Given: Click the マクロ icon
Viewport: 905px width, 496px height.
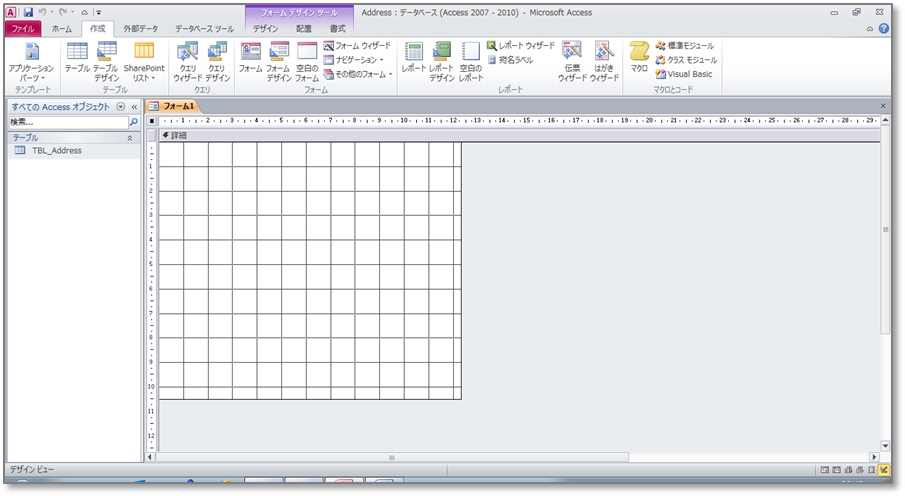Looking at the screenshot, I should click(639, 57).
